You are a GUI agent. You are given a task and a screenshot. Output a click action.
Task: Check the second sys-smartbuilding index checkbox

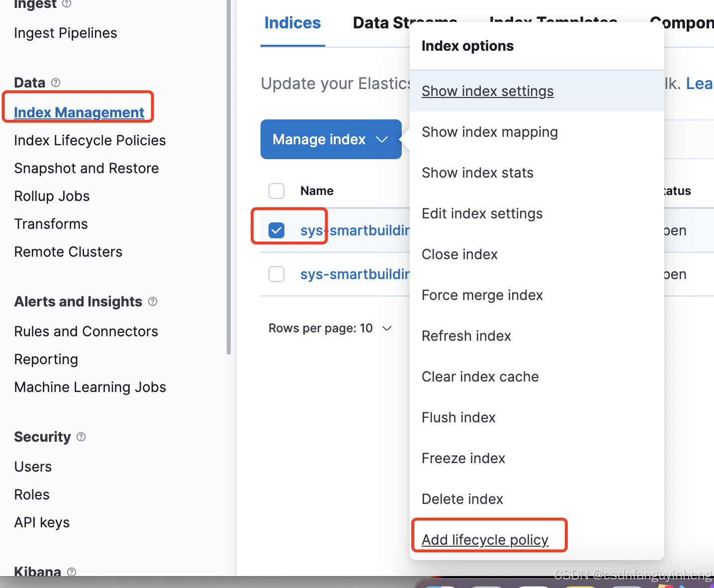276,274
